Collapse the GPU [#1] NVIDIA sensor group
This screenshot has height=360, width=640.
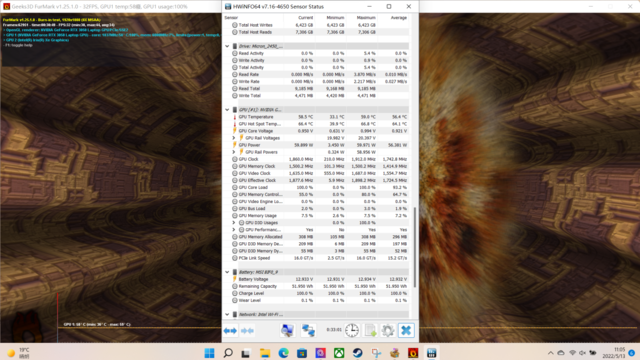227,110
